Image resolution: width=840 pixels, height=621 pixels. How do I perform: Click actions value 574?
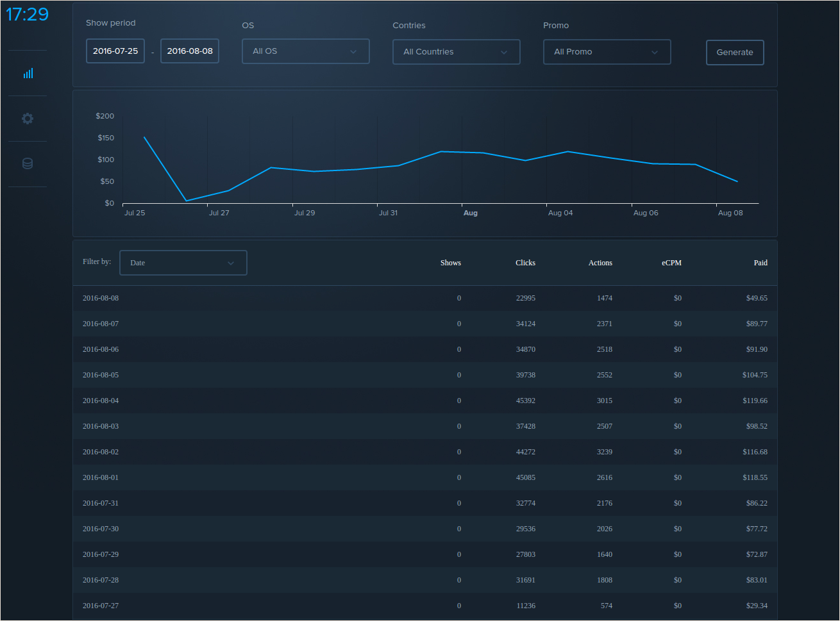click(x=607, y=606)
